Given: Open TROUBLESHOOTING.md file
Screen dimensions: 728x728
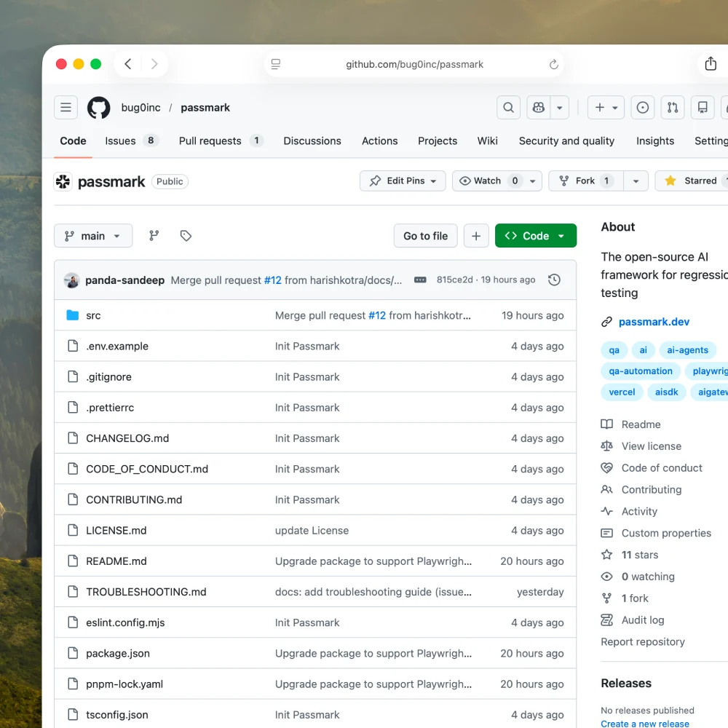Looking at the screenshot, I should coord(146,591).
